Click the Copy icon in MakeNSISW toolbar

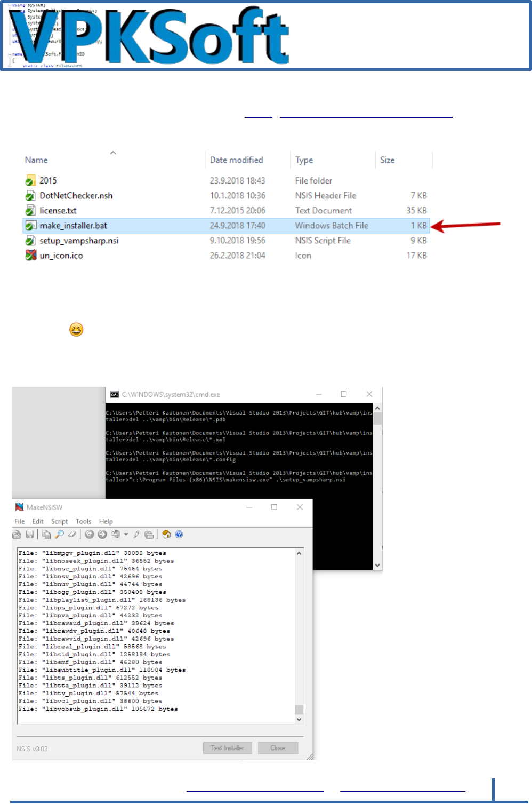[x=46, y=534]
